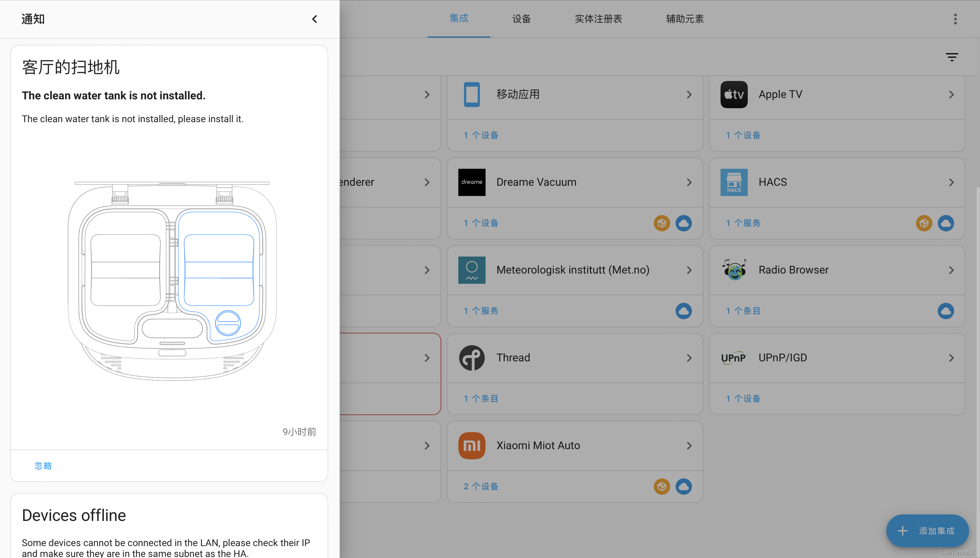Click the HACS integration icon
Screen dimensions: 980x558
click(x=733, y=182)
